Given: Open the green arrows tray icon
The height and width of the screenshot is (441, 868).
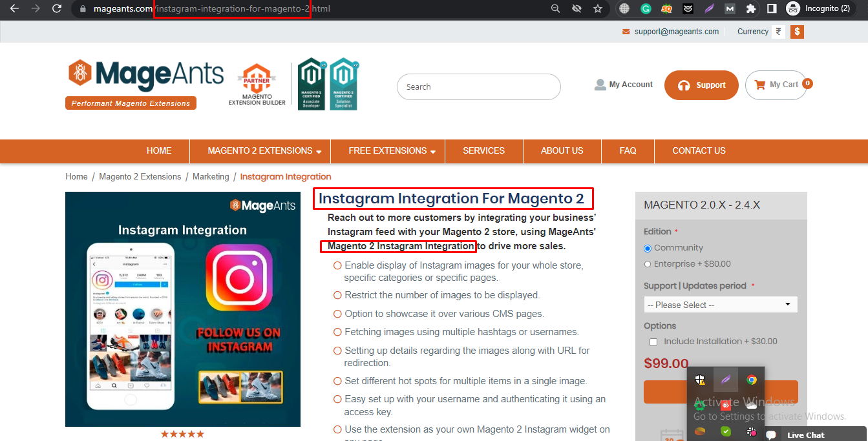Looking at the screenshot, I should 700,405.
